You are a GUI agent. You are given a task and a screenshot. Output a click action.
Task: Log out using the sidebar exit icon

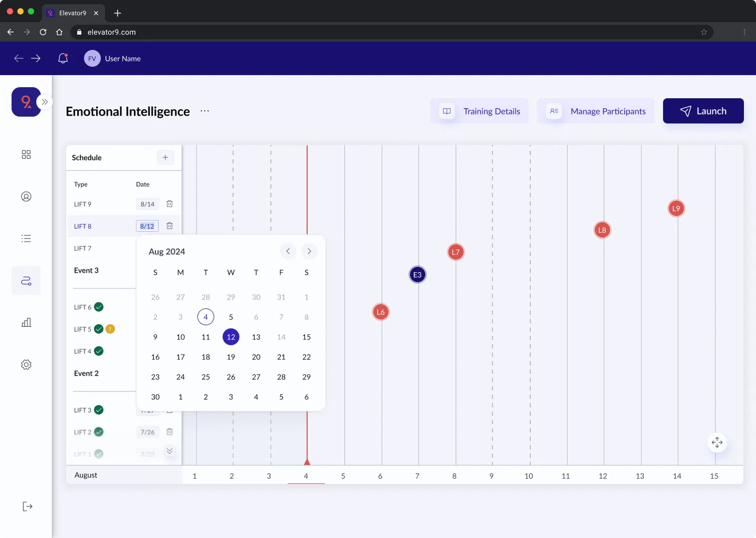27,506
